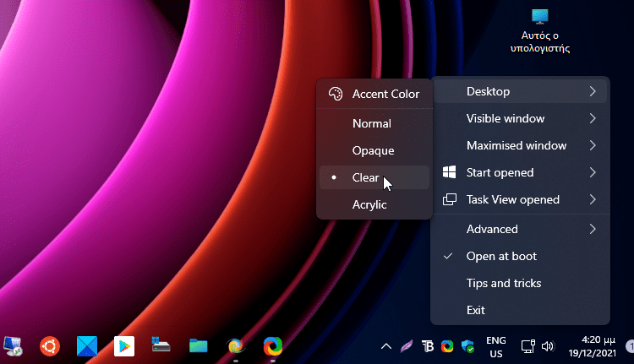Image resolution: width=634 pixels, height=364 pixels.
Task: Switch the ENG US input language
Action: (496, 346)
